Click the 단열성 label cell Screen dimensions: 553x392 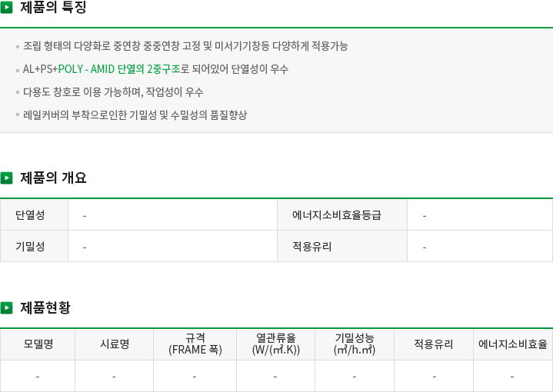pos(30,215)
